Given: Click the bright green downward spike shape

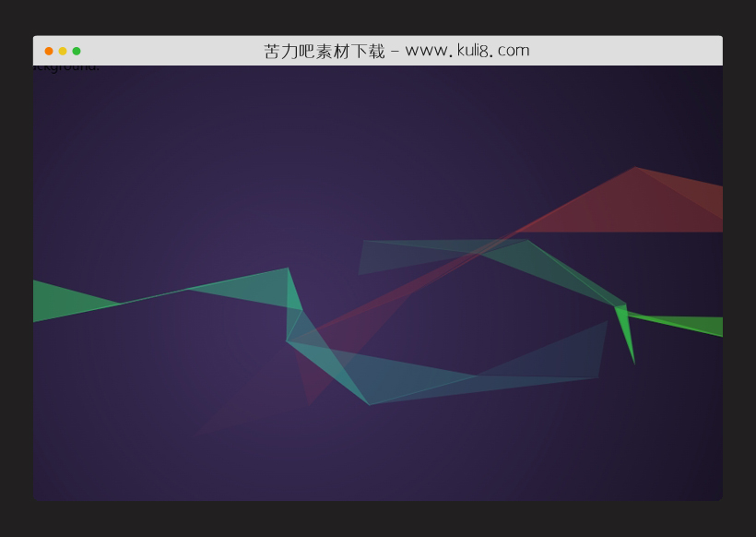Looking at the screenshot, I should (x=626, y=328).
